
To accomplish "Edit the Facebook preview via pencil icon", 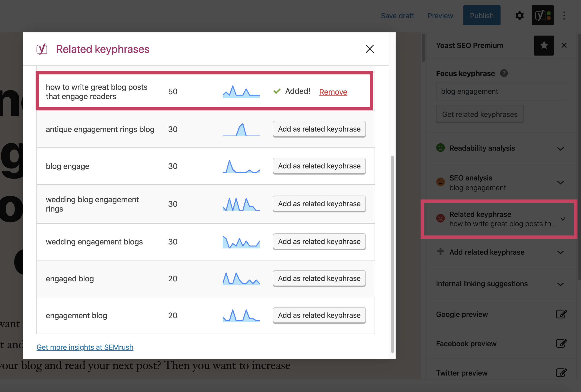I will coord(561,343).
